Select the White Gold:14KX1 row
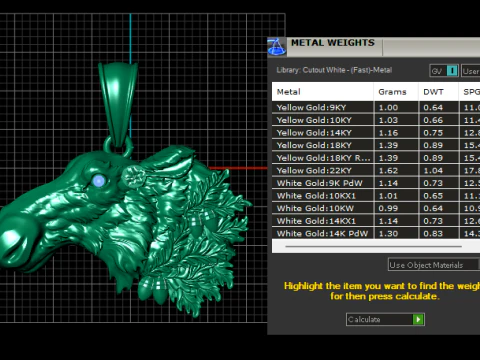Screen dimensions: 480x360 [x=376, y=221]
